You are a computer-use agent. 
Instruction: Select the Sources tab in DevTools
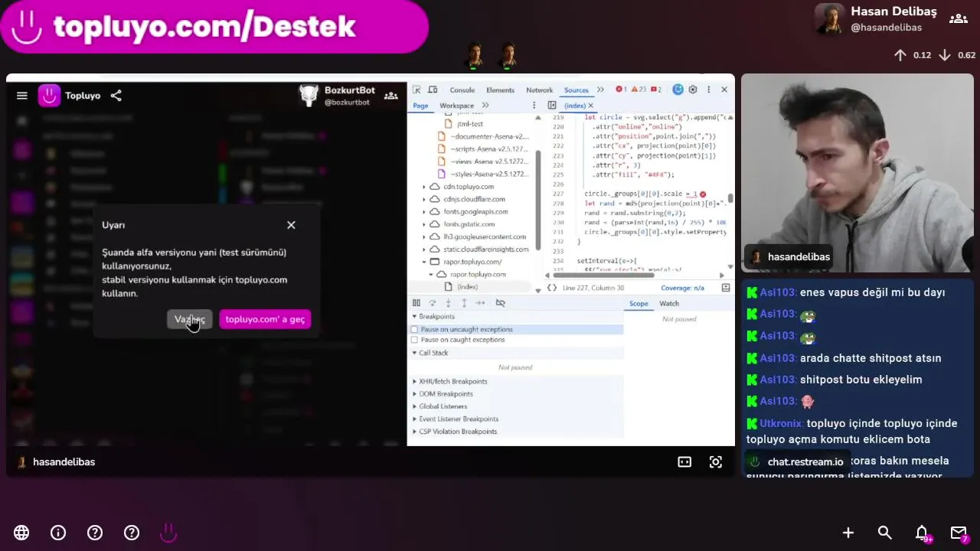click(577, 90)
